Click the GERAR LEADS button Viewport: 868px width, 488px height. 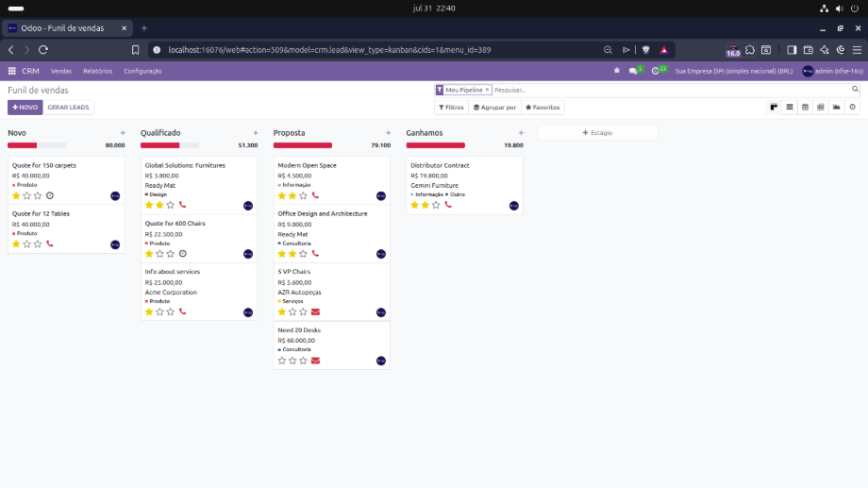[x=68, y=108]
